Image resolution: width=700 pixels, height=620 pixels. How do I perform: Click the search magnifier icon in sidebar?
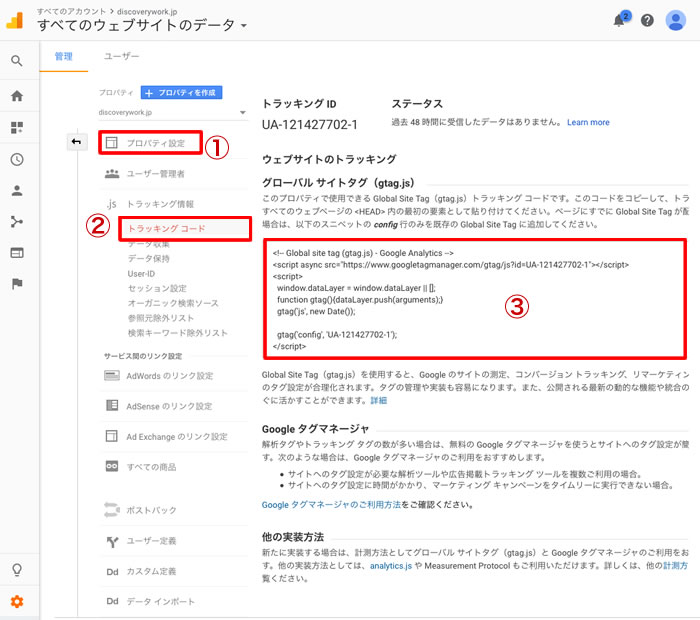pos(17,61)
